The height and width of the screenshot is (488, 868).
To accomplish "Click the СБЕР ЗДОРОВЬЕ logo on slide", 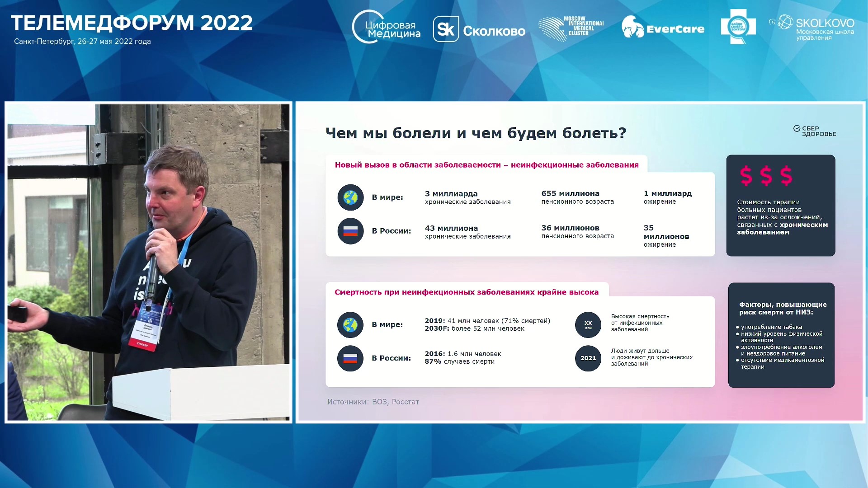I will pyautogui.click(x=815, y=131).
